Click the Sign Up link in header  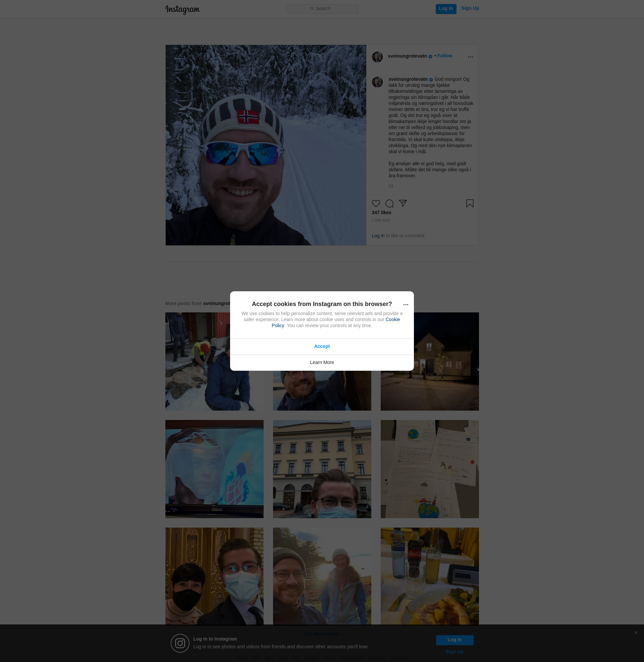tap(470, 8)
